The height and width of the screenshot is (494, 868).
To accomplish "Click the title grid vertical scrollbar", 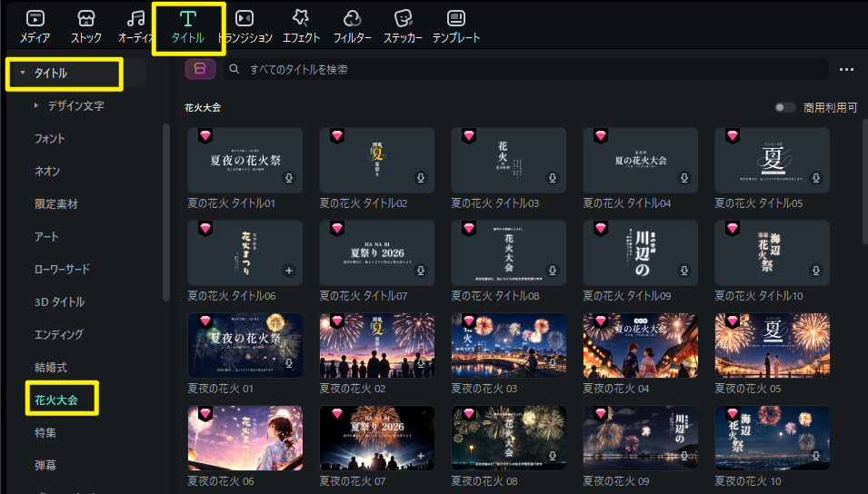I will coord(864,182).
